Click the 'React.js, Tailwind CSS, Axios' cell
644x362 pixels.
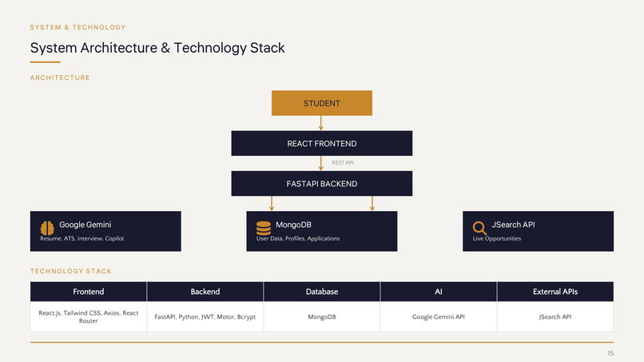click(89, 316)
